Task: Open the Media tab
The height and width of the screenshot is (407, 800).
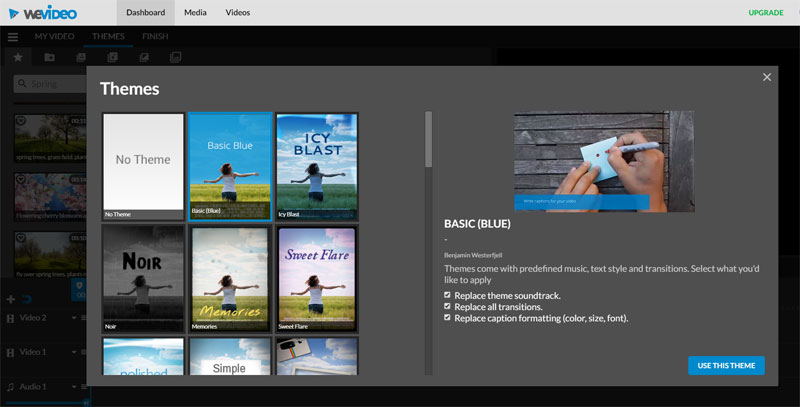Action: (195, 13)
